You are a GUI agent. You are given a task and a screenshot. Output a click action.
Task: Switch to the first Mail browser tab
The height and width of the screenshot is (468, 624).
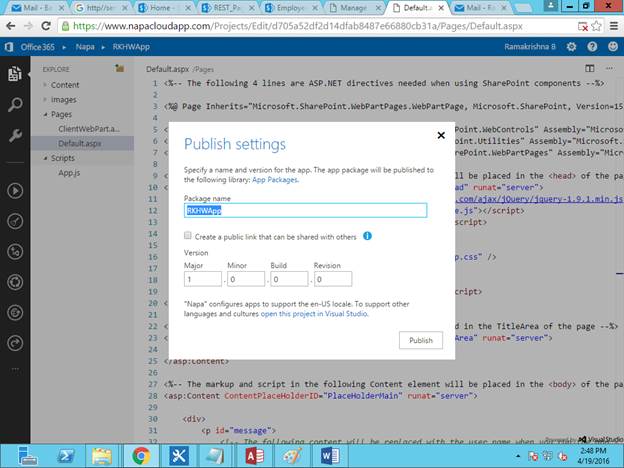coord(37,8)
